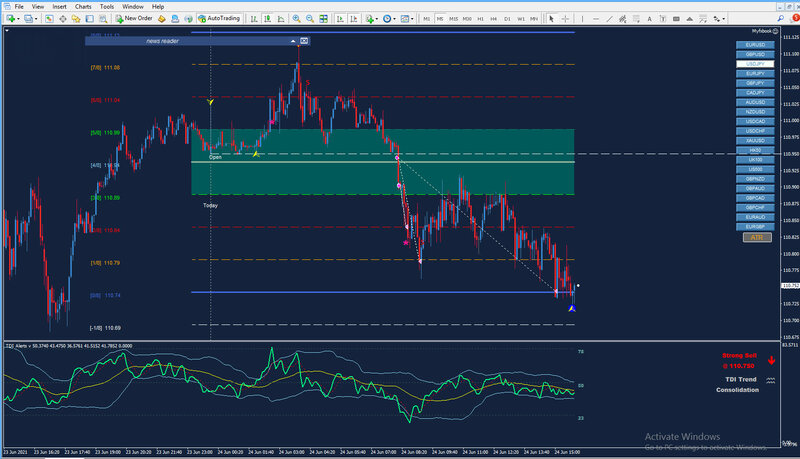This screenshot has height=459, width=800.
Task: Open the Templates icon
Action: tap(405, 19)
